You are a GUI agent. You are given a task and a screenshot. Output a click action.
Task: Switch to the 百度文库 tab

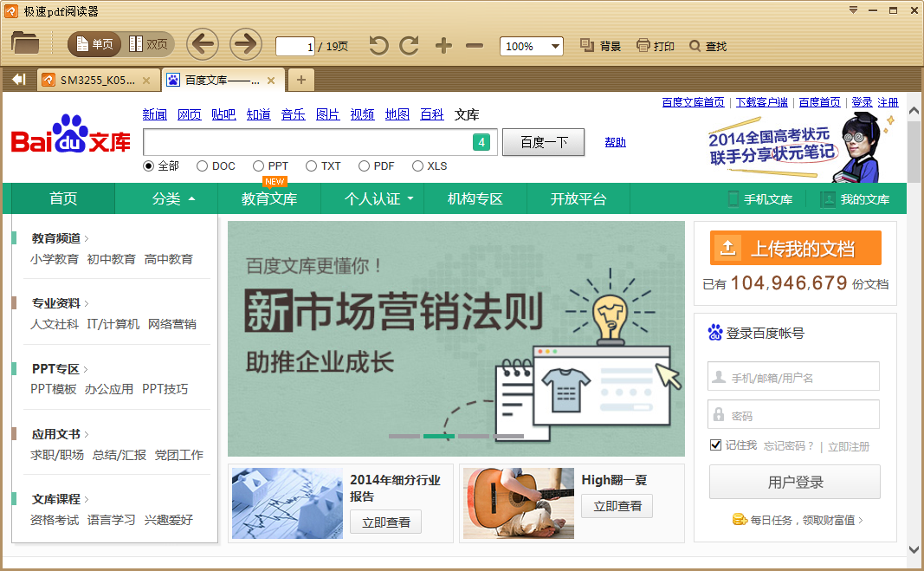(x=223, y=81)
